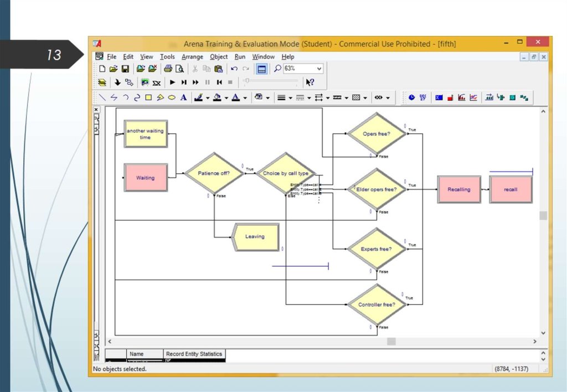
Task: Toggle the Split Screen view button
Action: pos(261,69)
